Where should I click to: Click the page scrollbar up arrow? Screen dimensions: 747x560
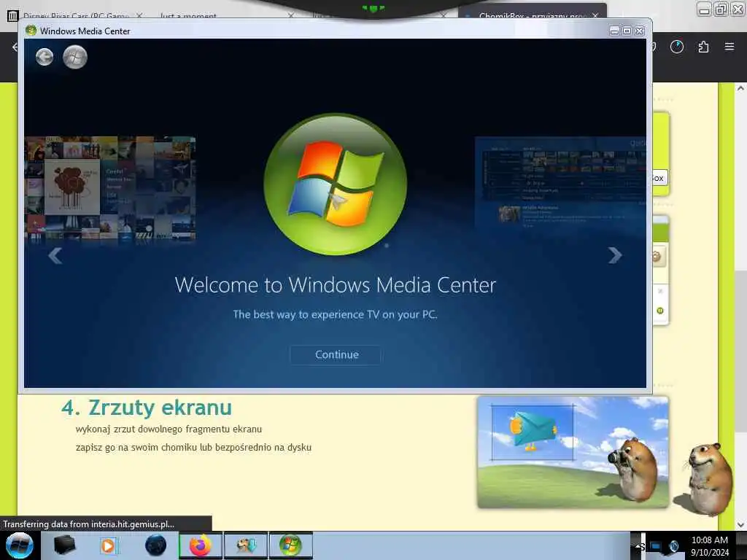tap(740, 88)
